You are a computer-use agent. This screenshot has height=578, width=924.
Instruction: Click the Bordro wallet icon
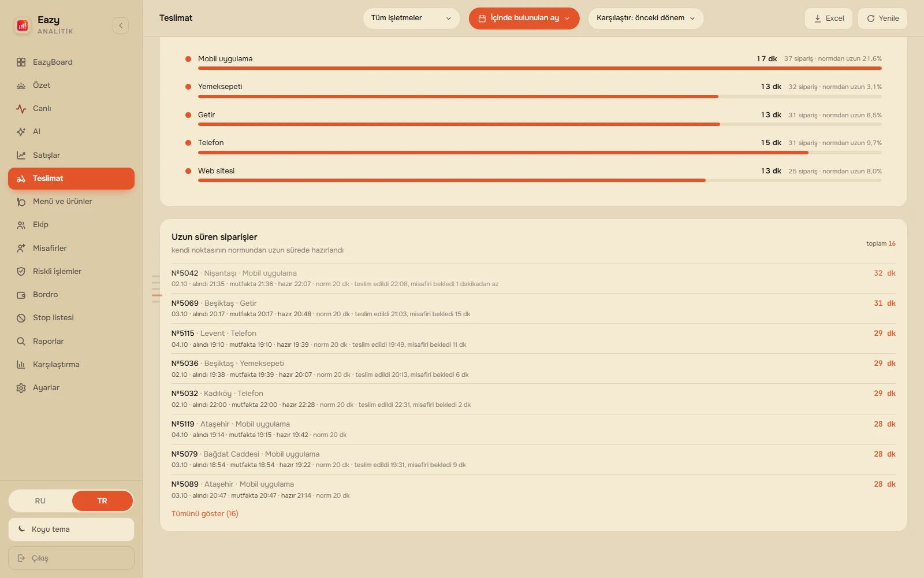(21, 295)
